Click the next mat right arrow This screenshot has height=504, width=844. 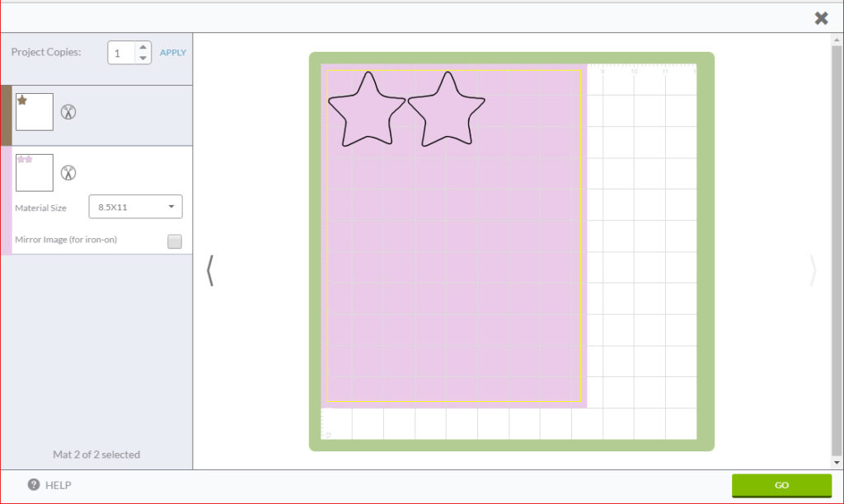813,270
